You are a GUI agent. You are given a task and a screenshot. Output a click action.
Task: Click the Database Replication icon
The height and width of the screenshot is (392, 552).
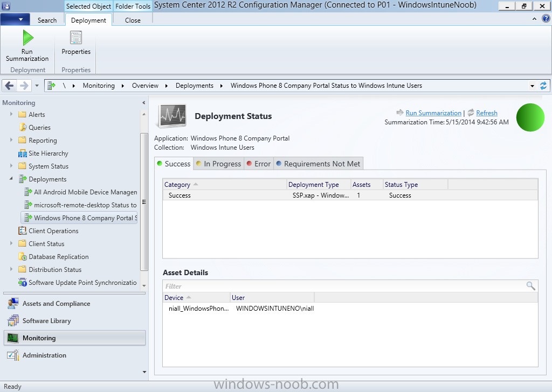(22, 257)
